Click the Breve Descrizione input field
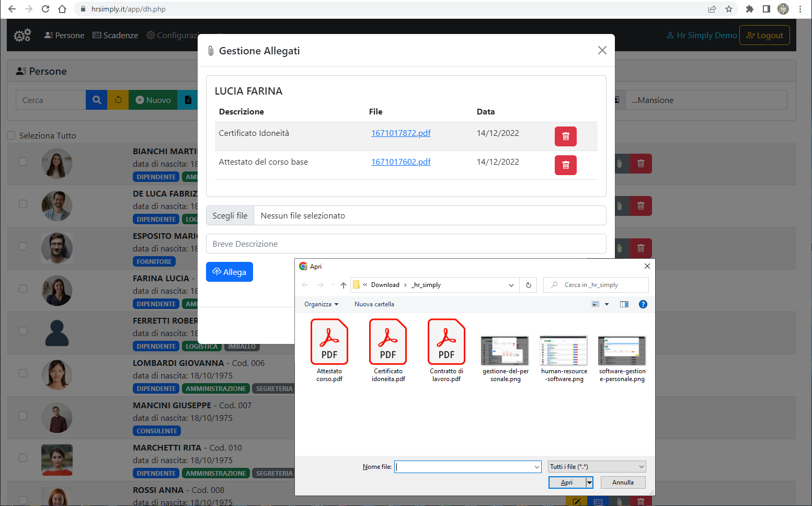The image size is (812, 506). 406,244
